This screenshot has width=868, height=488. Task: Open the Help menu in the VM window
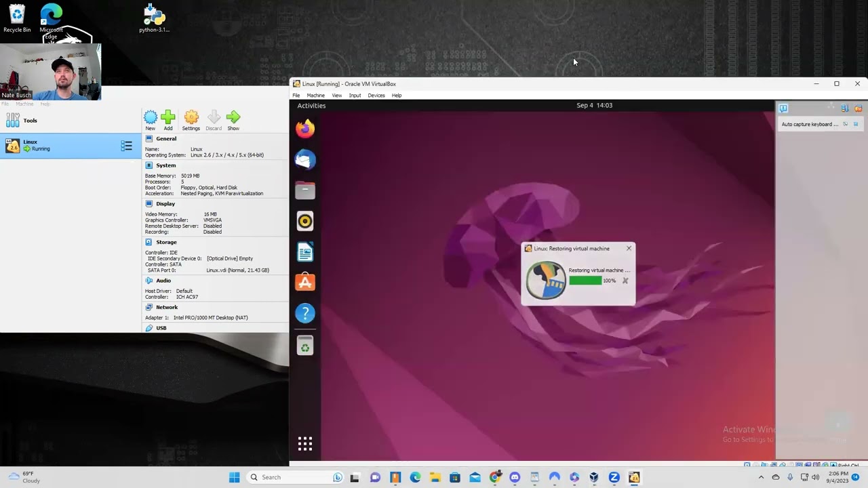(x=397, y=96)
